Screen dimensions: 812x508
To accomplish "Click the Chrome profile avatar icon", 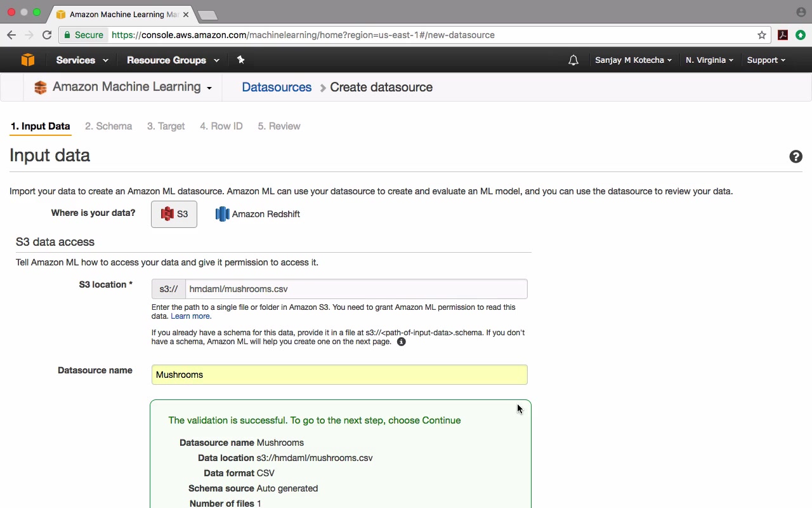I will click(801, 12).
